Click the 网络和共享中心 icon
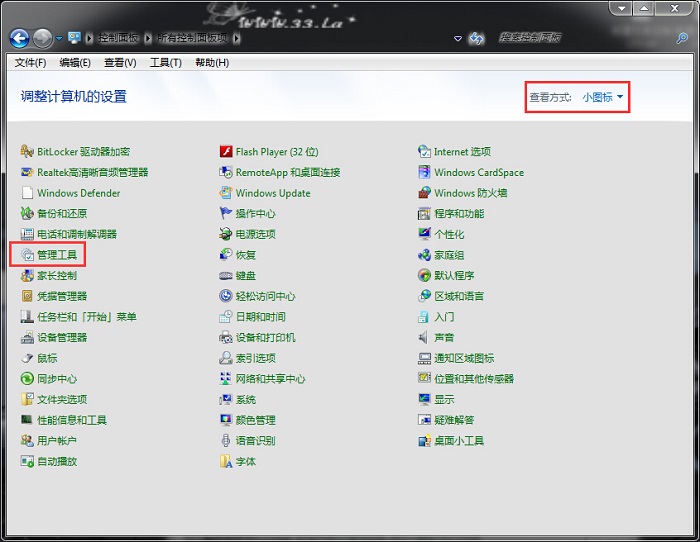Viewport: 700px width, 542px height. 226,379
